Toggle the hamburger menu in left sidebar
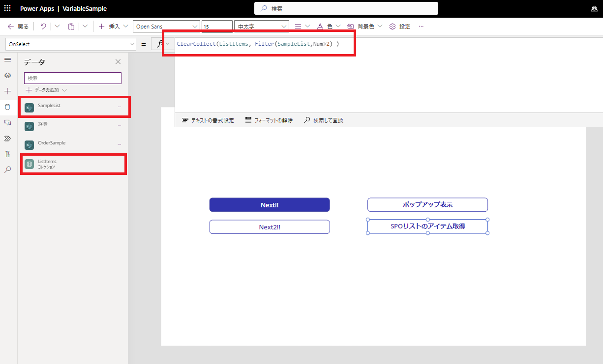The height and width of the screenshot is (364, 603). [x=7, y=59]
